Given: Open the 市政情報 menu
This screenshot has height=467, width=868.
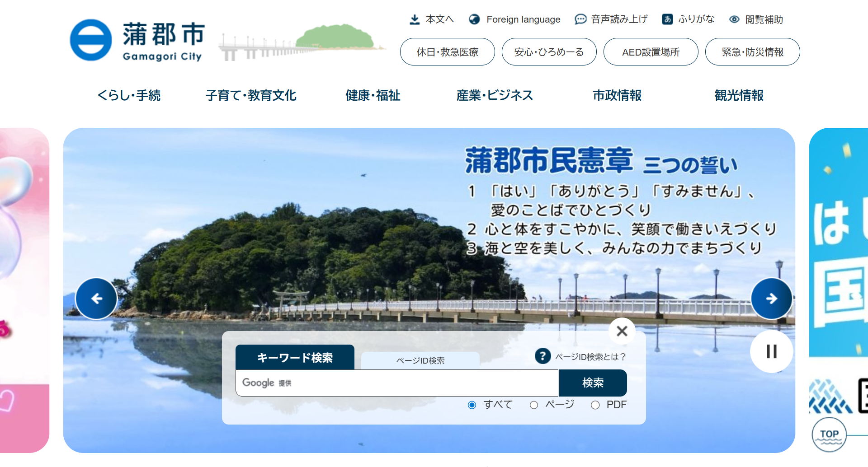Looking at the screenshot, I should tap(617, 95).
